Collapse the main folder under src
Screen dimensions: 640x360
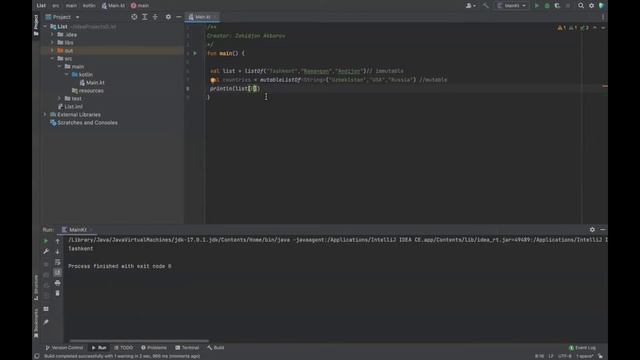coord(60,67)
